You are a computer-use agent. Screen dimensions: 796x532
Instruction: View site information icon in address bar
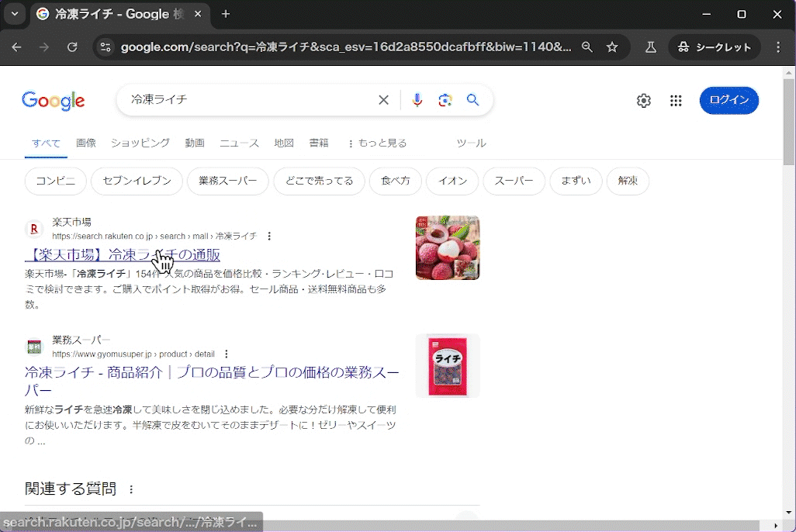106,47
